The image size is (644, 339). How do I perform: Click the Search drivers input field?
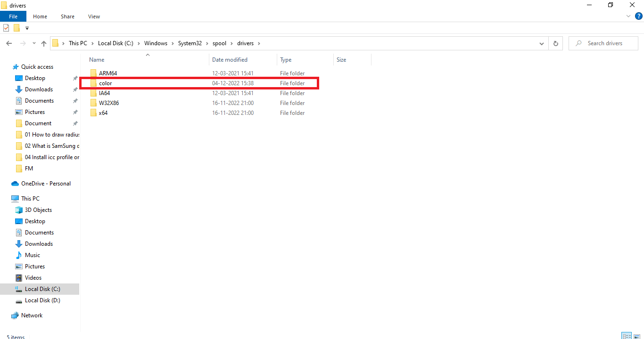click(603, 43)
